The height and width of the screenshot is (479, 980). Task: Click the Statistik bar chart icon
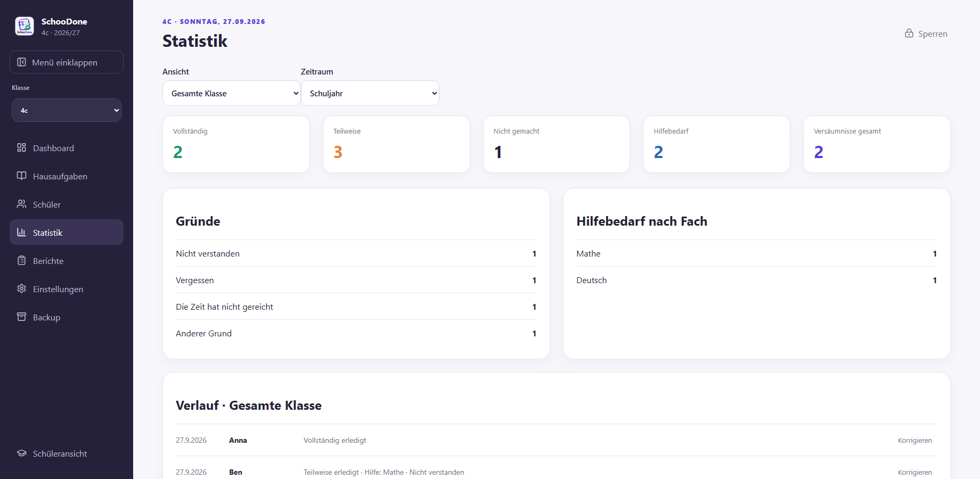pos(21,232)
